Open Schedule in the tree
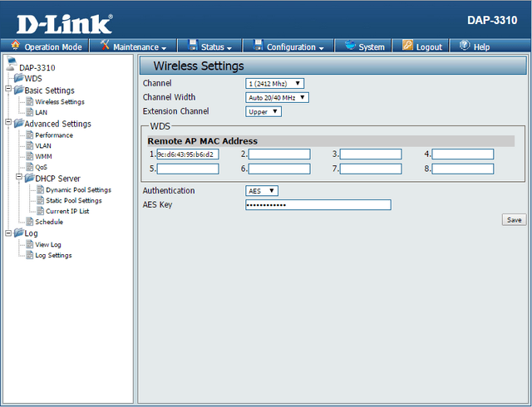532x407 pixels. tap(49, 222)
